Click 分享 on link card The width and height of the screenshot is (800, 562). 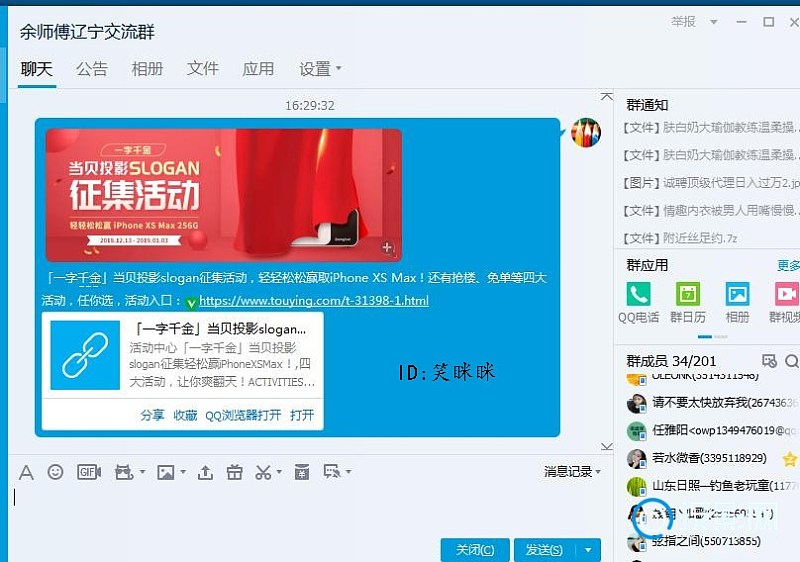click(x=152, y=415)
